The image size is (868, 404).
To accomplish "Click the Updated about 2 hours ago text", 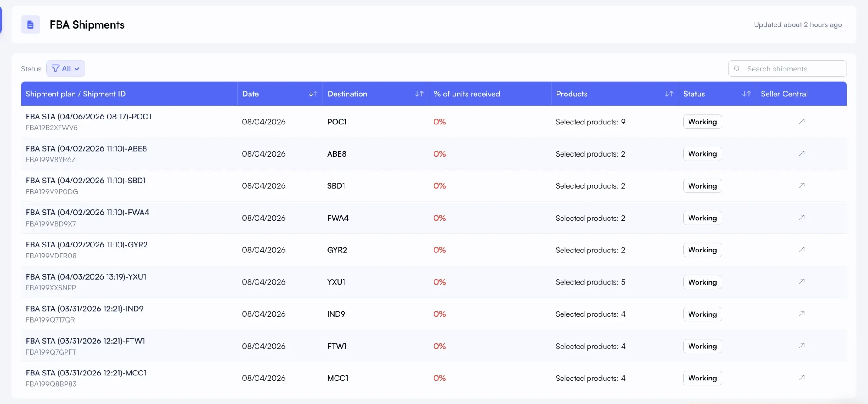I will [x=797, y=25].
